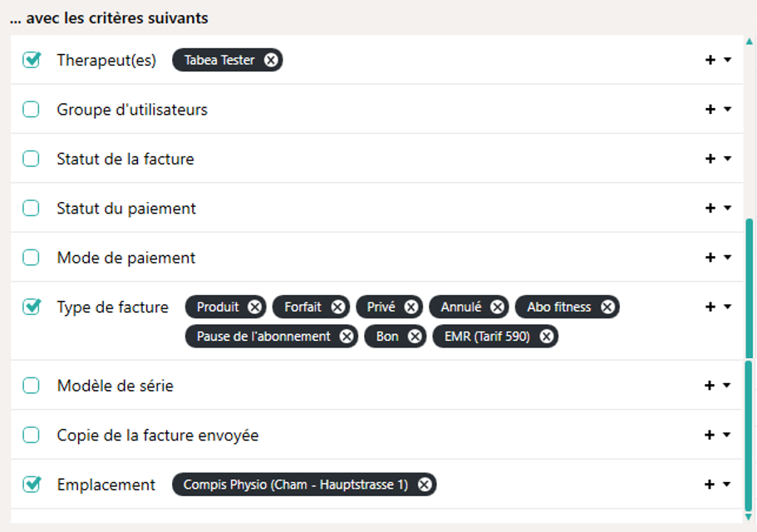The image size is (757, 532).
Task: Remove the Annulé invoice type tag
Action: 497,308
